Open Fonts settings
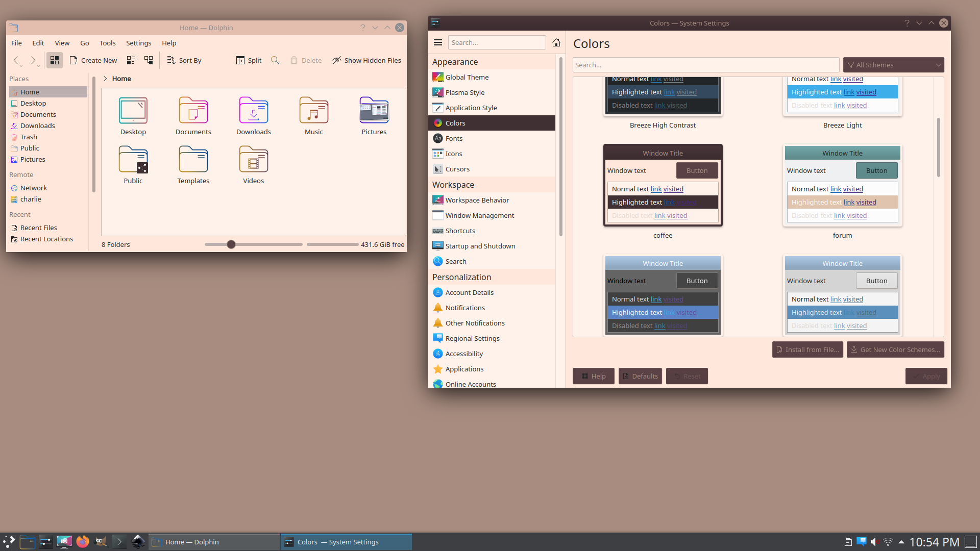980x551 pixels. tap(492, 138)
